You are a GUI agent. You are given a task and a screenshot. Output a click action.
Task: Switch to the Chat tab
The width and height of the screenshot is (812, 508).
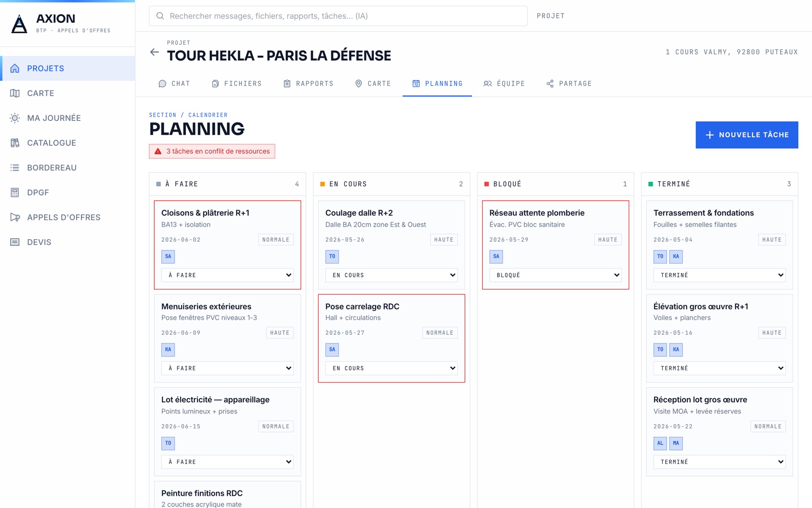174,84
